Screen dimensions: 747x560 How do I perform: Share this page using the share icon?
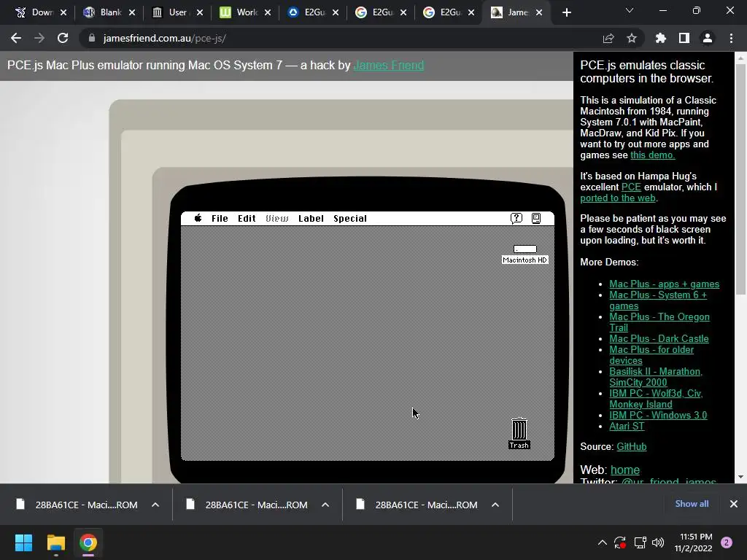click(608, 38)
